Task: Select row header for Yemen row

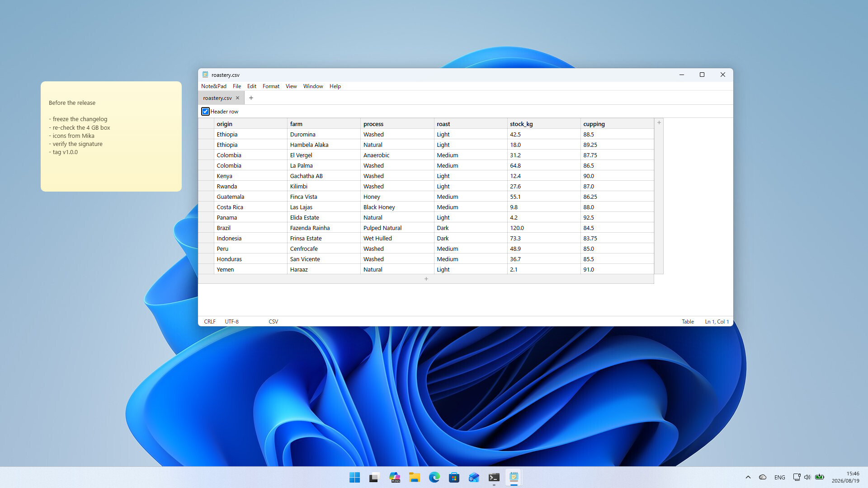Action: pyautogui.click(x=206, y=269)
